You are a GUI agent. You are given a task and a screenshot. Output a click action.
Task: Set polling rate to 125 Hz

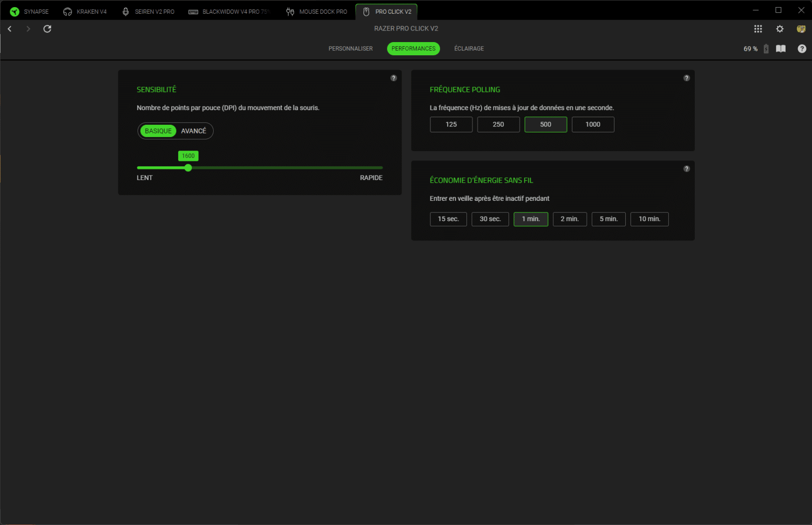coord(451,124)
